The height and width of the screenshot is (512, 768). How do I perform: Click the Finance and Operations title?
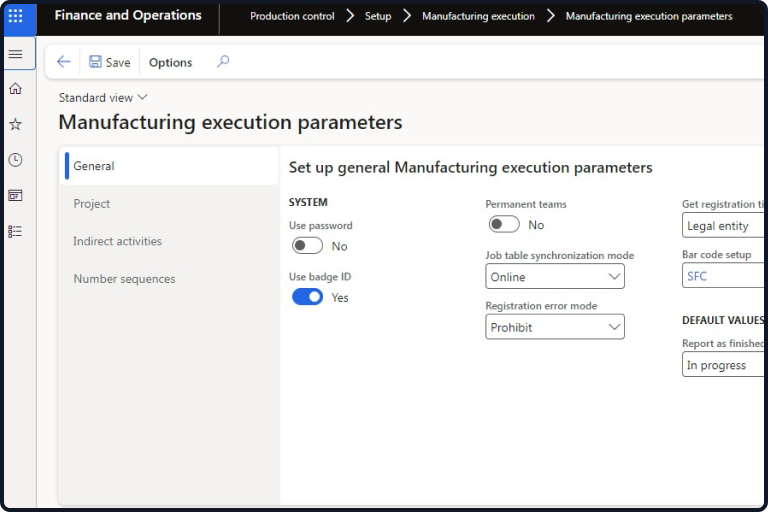click(128, 15)
